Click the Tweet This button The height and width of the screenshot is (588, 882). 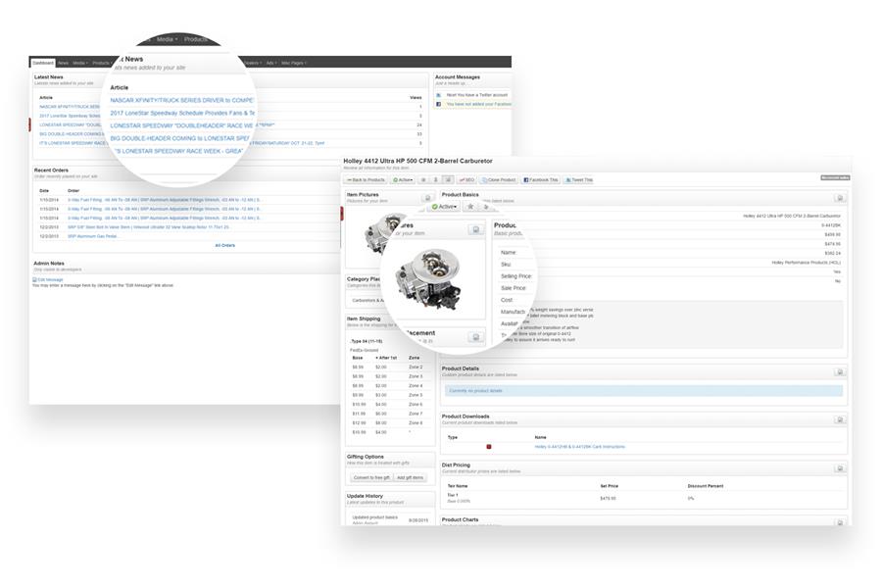click(579, 180)
